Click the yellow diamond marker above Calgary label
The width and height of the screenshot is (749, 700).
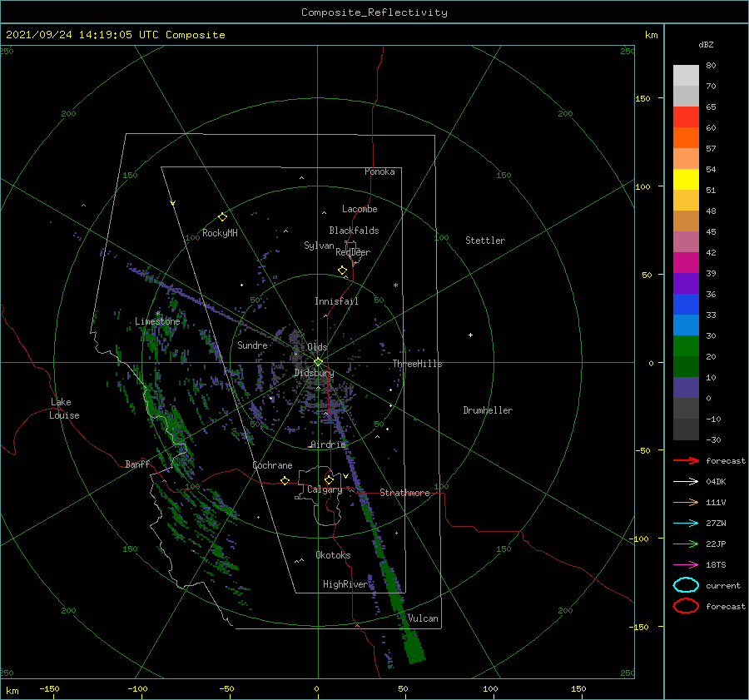(x=329, y=479)
